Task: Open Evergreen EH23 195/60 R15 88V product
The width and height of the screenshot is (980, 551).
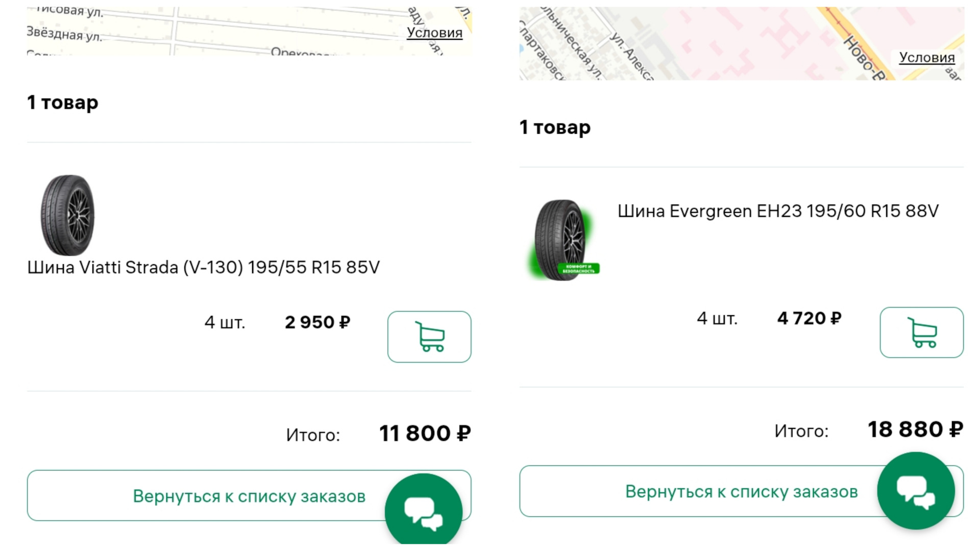Action: pos(778,211)
